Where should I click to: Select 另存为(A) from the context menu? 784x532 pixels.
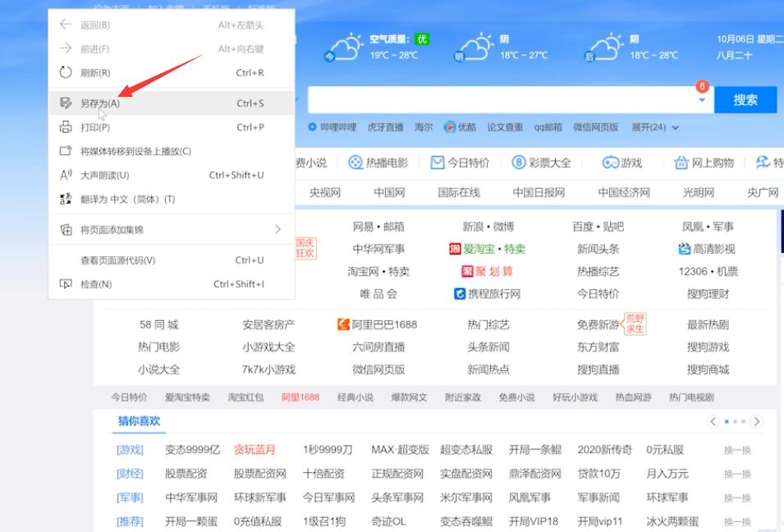172,103
